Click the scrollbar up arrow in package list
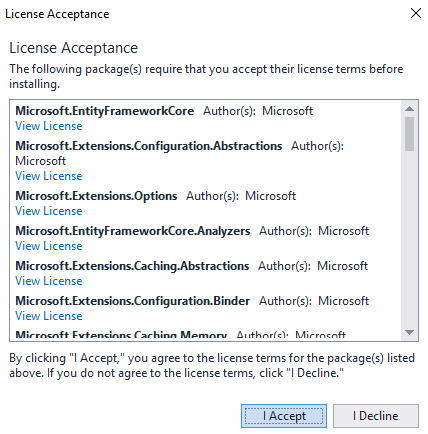This screenshot has height=434, width=428. (409, 109)
